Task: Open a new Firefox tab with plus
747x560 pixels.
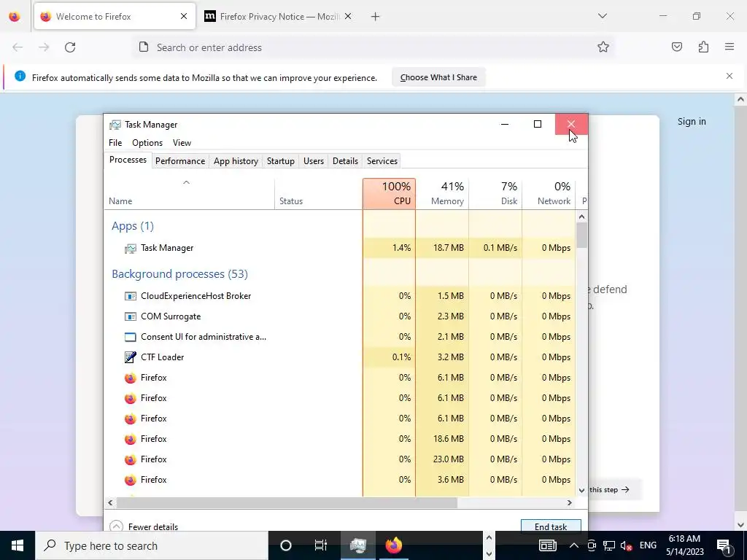Action: [x=376, y=17]
